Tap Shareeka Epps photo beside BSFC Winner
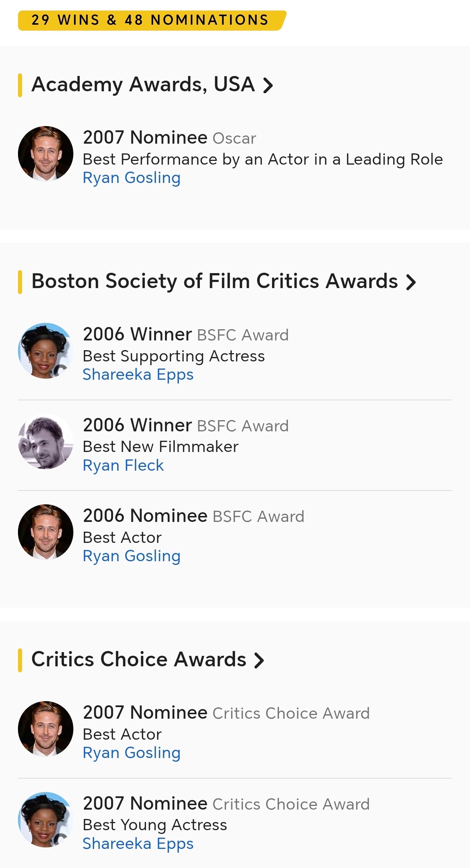The height and width of the screenshot is (868, 470). click(46, 351)
